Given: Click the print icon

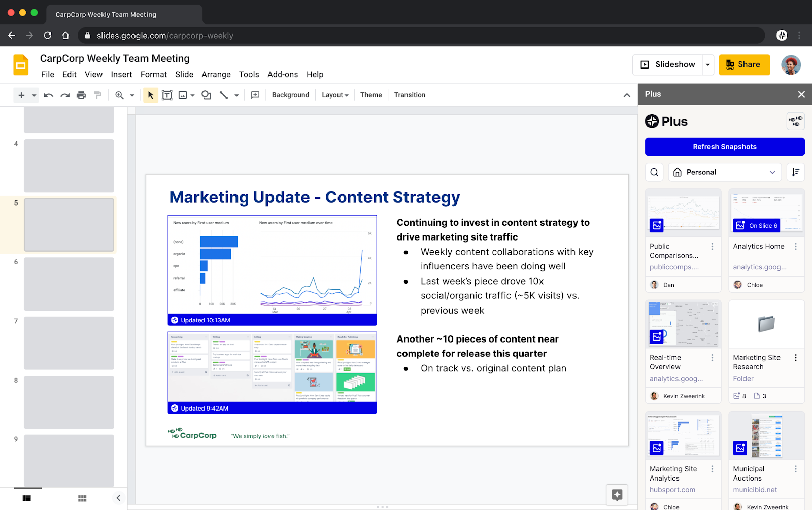Looking at the screenshot, I should point(81,95).
